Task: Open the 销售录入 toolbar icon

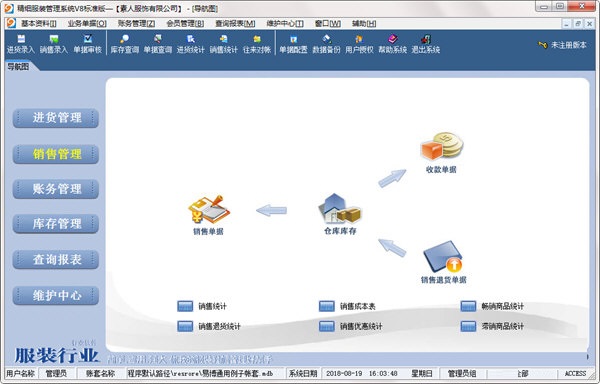Action: 54,44
